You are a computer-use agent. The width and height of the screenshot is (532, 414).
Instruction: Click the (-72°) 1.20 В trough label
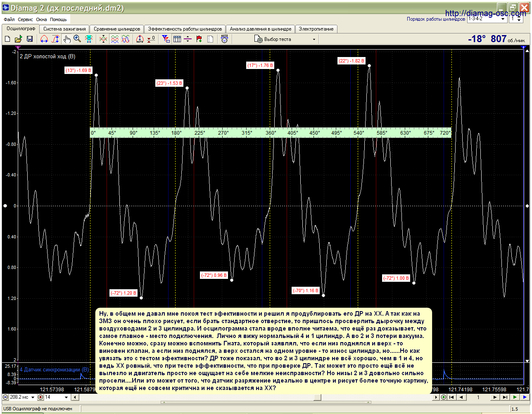click(x=123, y=293)
